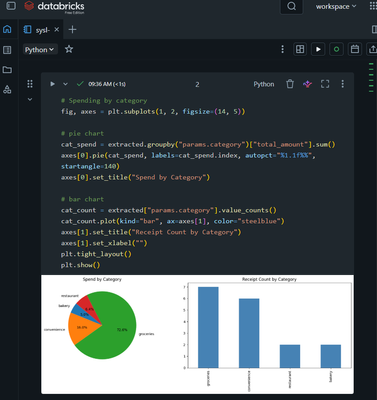The image size is (377, 400).
Task: Open the catalog shapes icon in sidebar
Action: [7, 89]
